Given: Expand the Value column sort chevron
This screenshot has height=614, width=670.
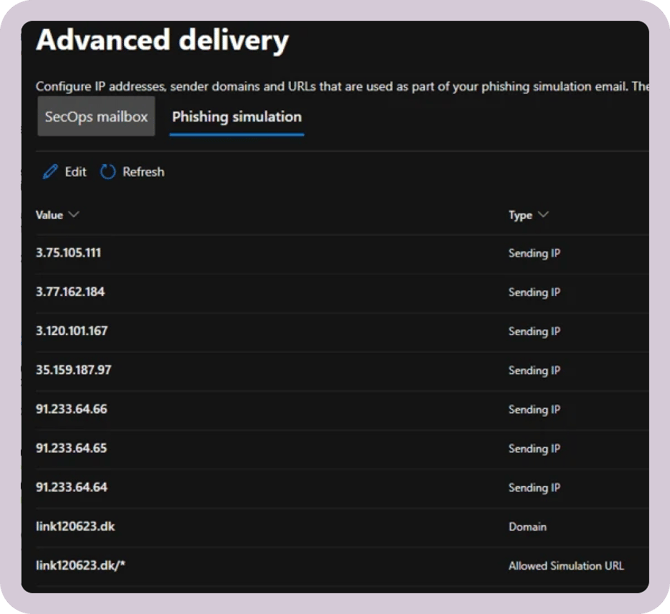Looking at the screenshot, I should click(x=74, y=215).
